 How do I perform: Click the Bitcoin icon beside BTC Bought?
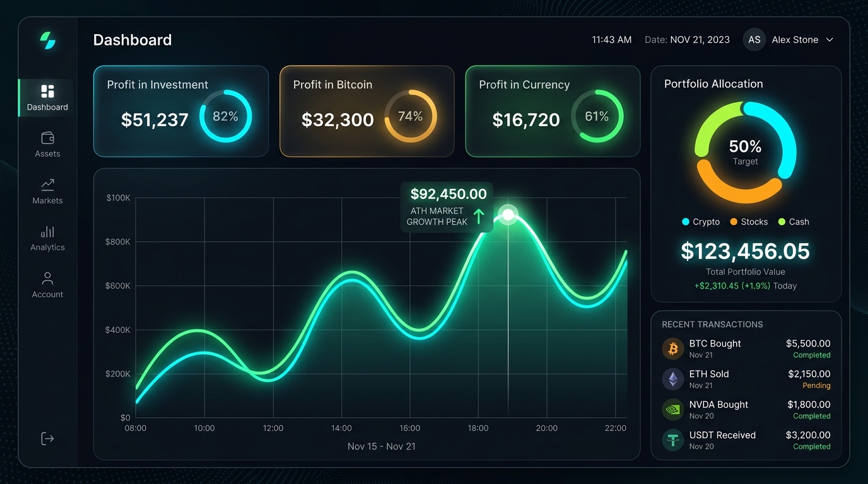coord(673,349)
